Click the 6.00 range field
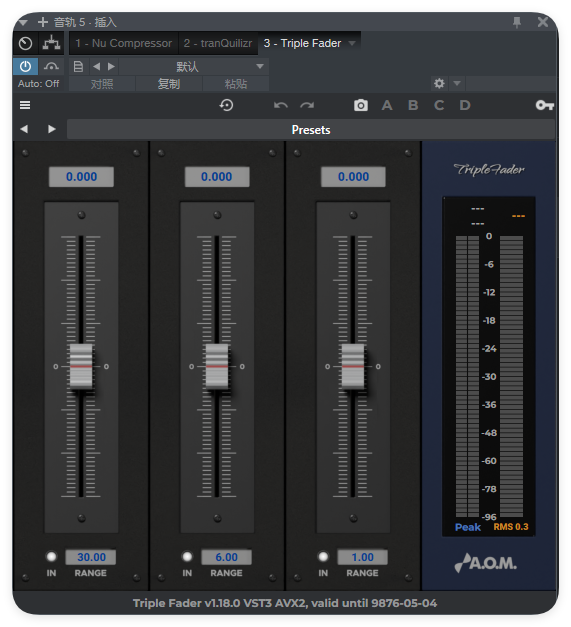 [227, 557]
